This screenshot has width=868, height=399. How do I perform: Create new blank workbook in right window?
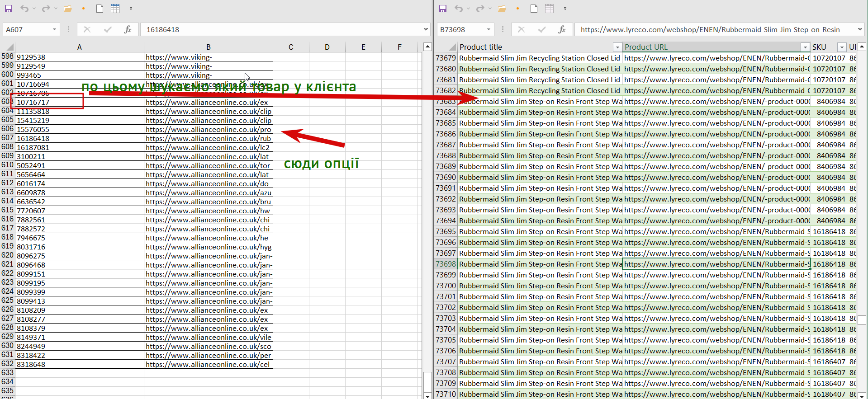pyautogui.click(x=534, y=9)
